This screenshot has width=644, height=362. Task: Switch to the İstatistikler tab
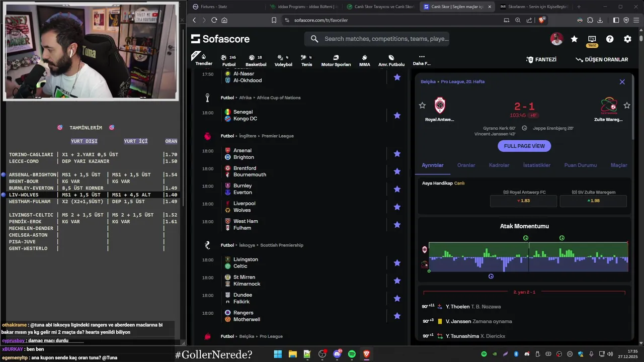537,165
